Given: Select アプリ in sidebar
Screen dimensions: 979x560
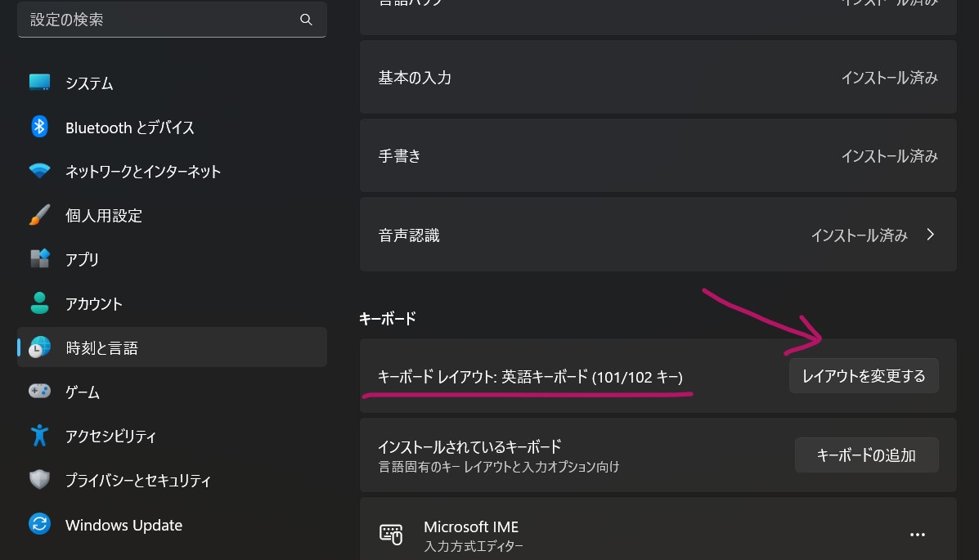Looking at the screenshot, I should tap(172, 259).
